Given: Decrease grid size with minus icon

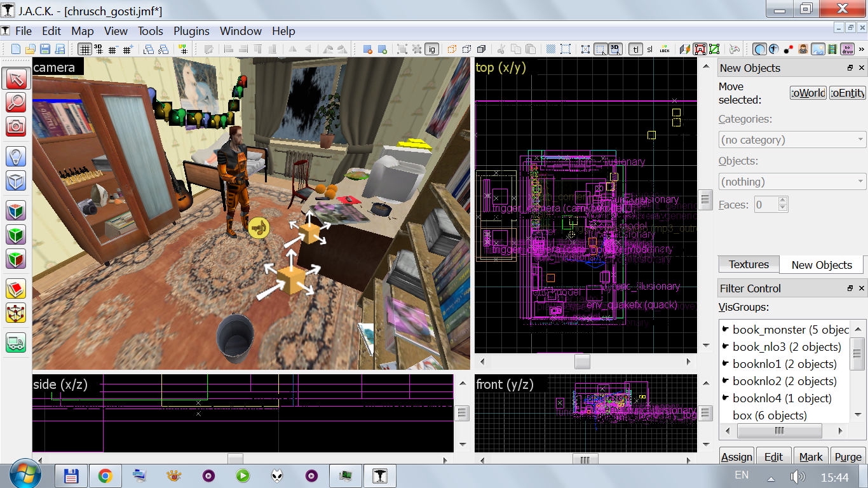Looking at the screenshot, I should pyautogui.click(x=114, y=50).
